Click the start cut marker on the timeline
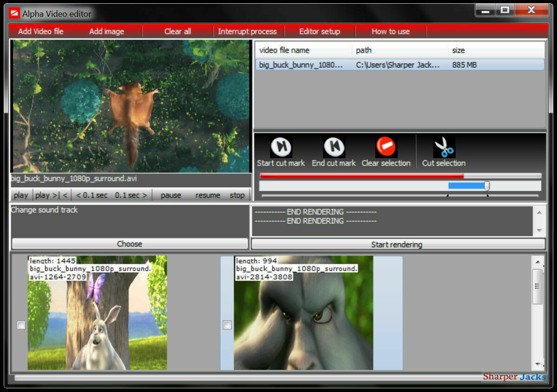Viewport: 557px width, 392px height. pos(447,195)
